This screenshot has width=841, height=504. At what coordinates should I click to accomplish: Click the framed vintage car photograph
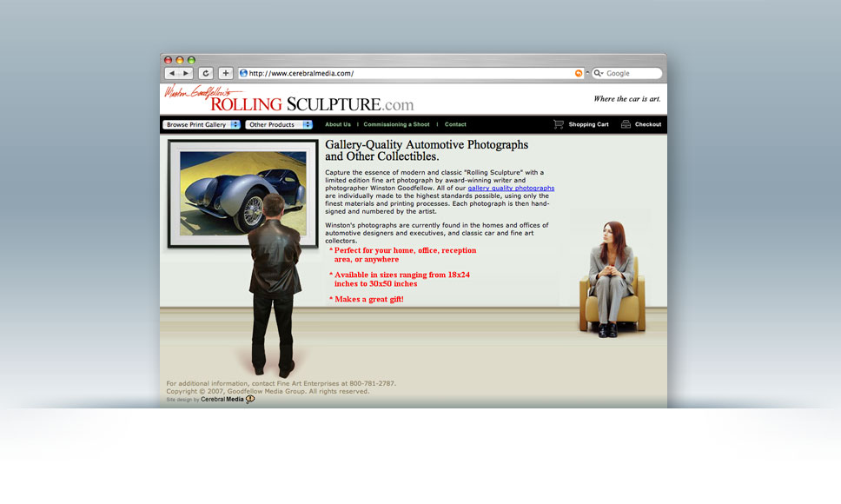tap(243, 194)
